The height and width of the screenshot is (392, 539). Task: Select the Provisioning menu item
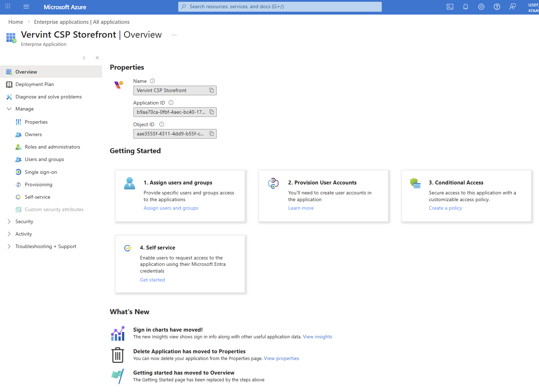(38, 184)
